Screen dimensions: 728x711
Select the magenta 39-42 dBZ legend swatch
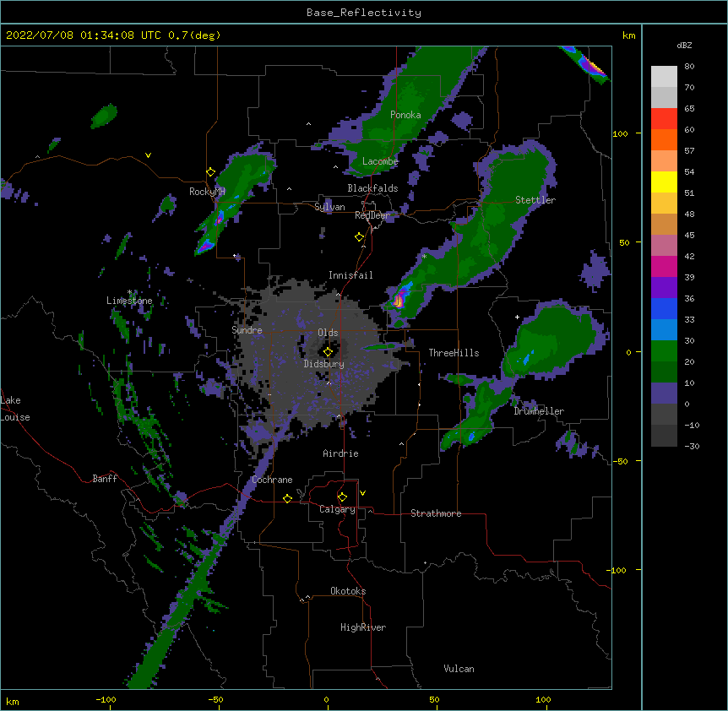664,266
